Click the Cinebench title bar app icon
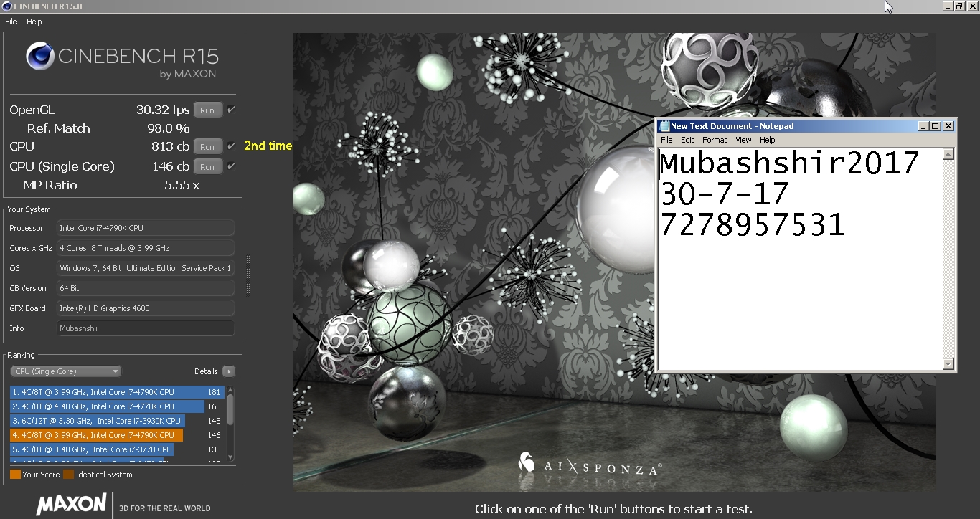Screen dimensions: 980x519 click(6, 6)
